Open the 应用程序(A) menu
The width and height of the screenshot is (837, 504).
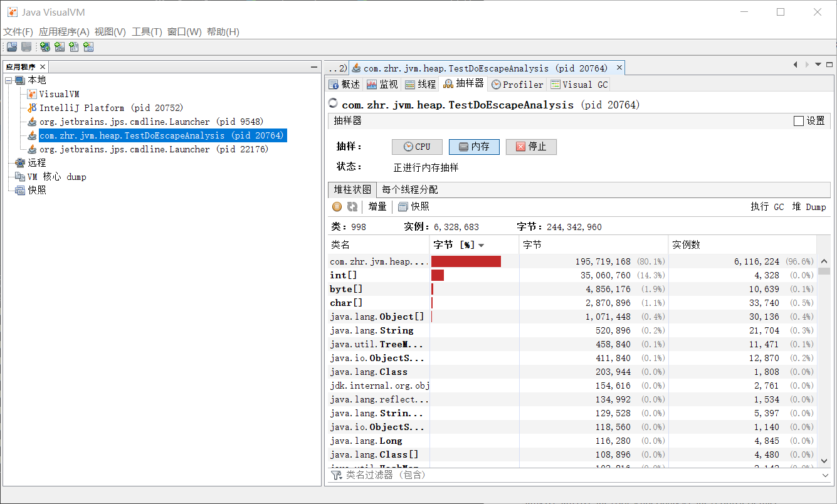click(x=64, y=32)
